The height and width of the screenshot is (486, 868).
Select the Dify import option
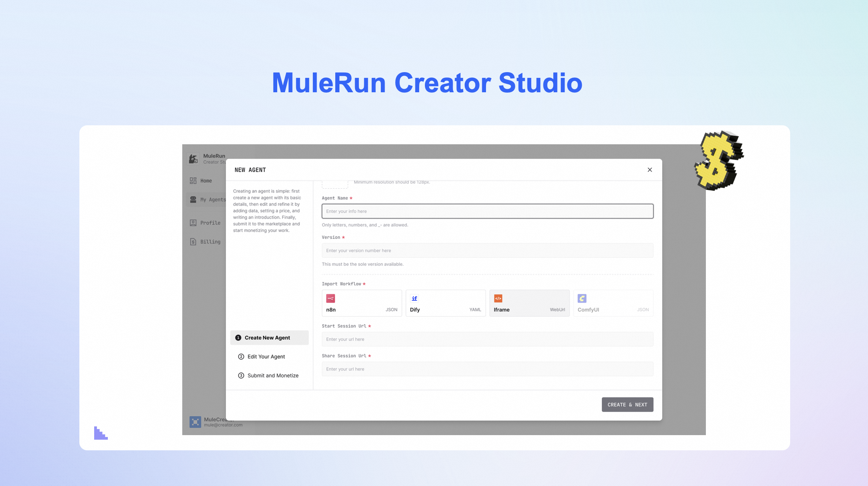(x=445, y=303)
